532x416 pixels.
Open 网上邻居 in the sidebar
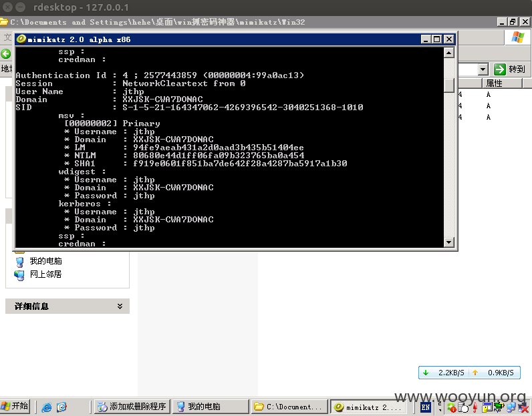coord(46,274)
